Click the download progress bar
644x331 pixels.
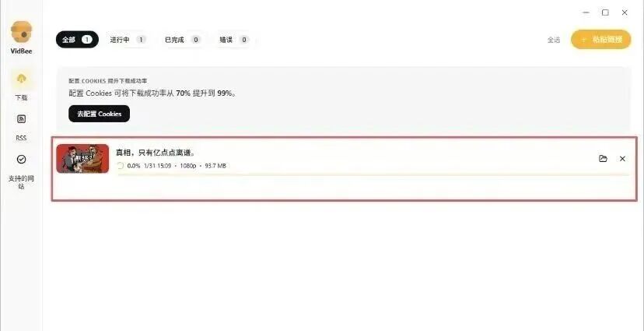tap(373, 174)
